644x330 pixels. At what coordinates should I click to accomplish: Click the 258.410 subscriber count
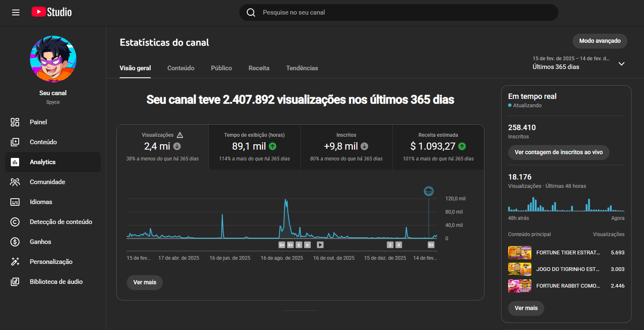[x=522, y=128]
